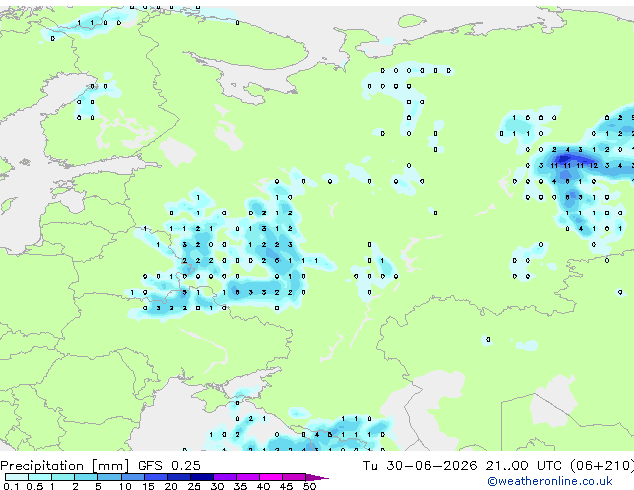Screen dimensions: 634x490
Task: Pick the 40–45 mm magenta swatch
Action: click(271, 477)
